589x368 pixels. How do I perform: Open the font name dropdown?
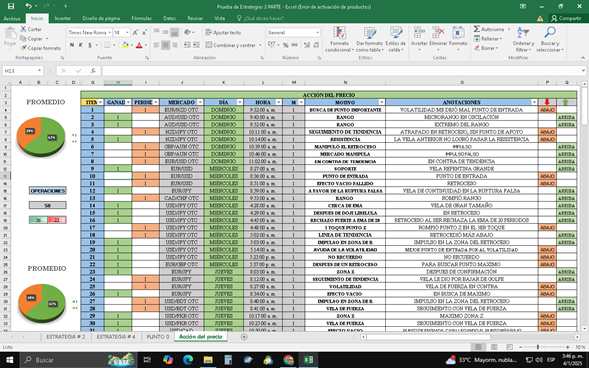pos(109,33)
